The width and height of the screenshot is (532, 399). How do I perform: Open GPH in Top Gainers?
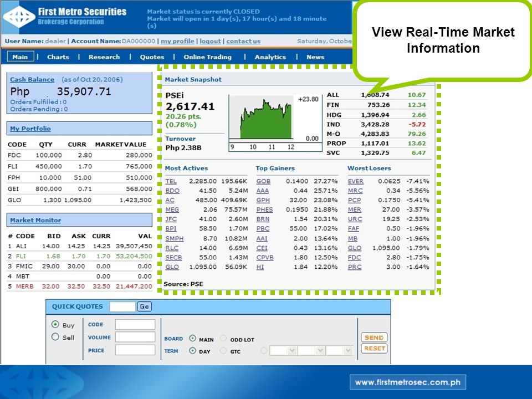263,201
